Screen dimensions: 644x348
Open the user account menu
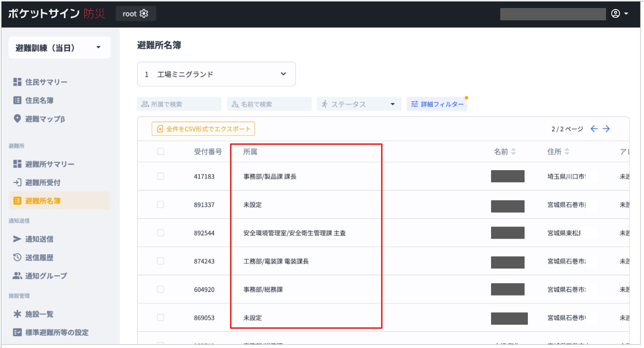point(619,14)
